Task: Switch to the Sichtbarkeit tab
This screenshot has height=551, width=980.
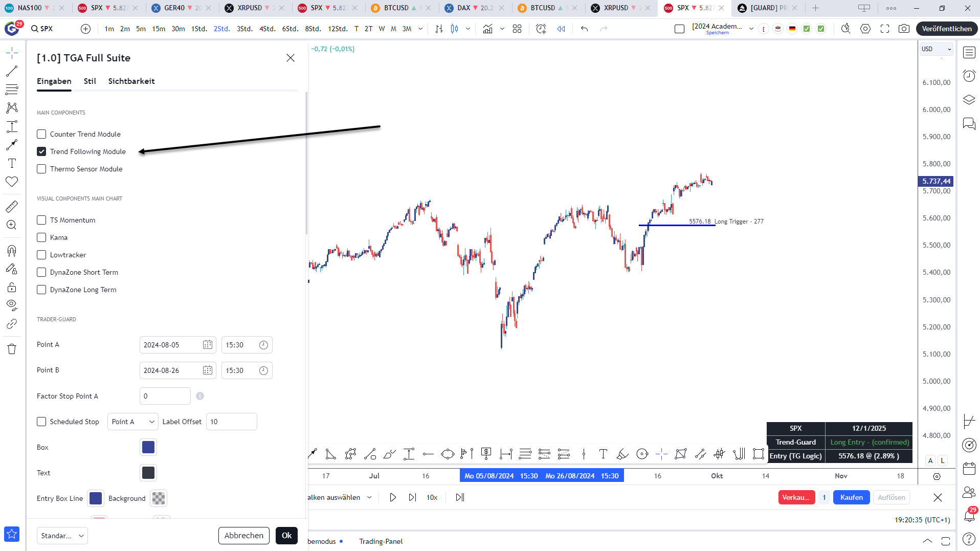Action: [131, 81]
